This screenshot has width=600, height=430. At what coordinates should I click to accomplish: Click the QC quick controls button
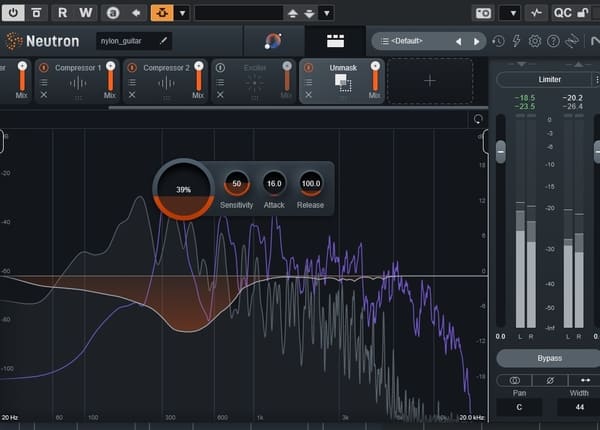click(562, 13)
